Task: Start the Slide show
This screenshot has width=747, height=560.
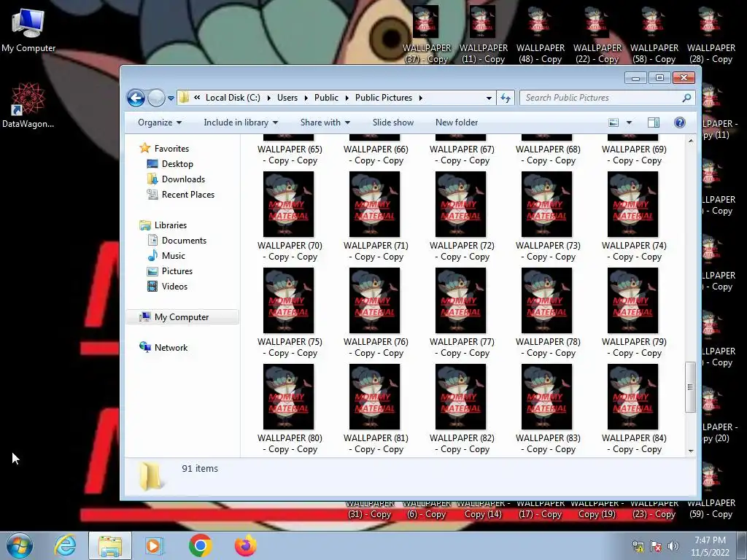Action: (393, 122)
